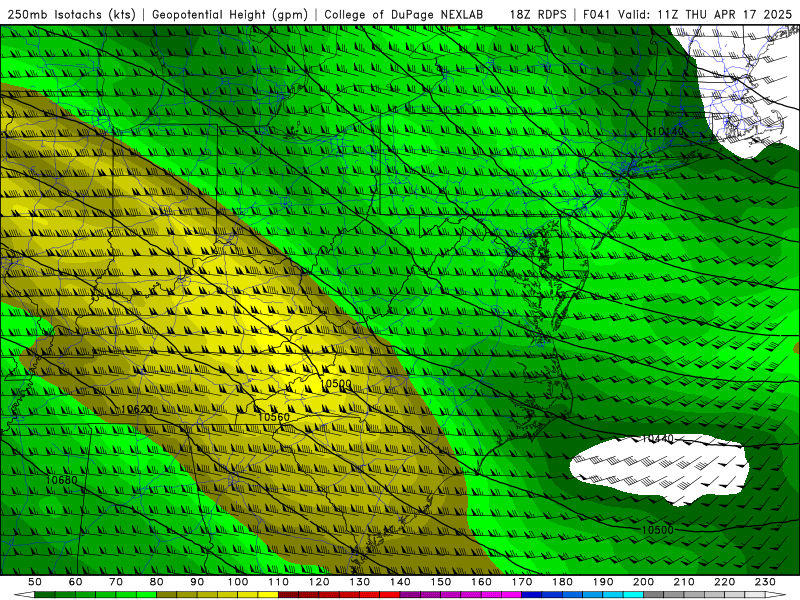Click the bright yellow swatch just left of 110
Screen dimensions: 800x600
[268, 595]
